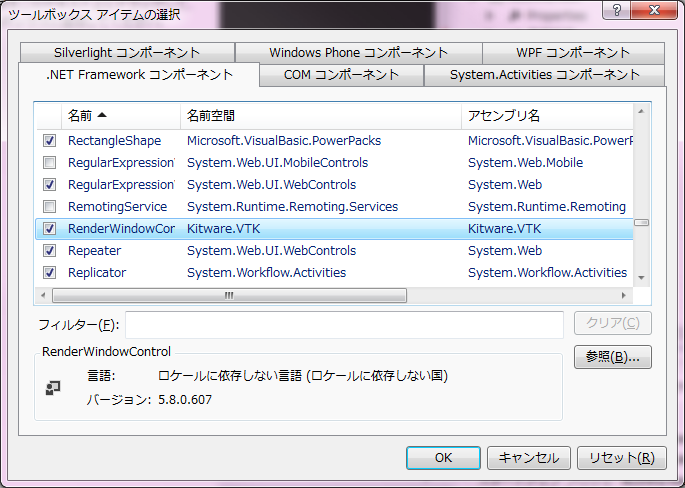This screenshot has width=685, height=488.
Task: Click Kitware.VTK namespace cell
Action: pyautogui.click(x=224, y=228)
